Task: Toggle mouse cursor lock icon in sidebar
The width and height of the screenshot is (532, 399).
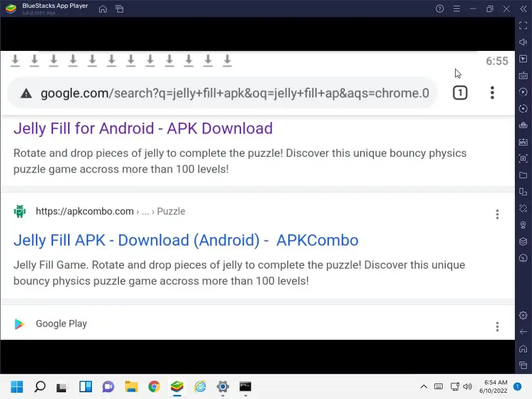Action: pyautogui.click(x=523, y=59)
